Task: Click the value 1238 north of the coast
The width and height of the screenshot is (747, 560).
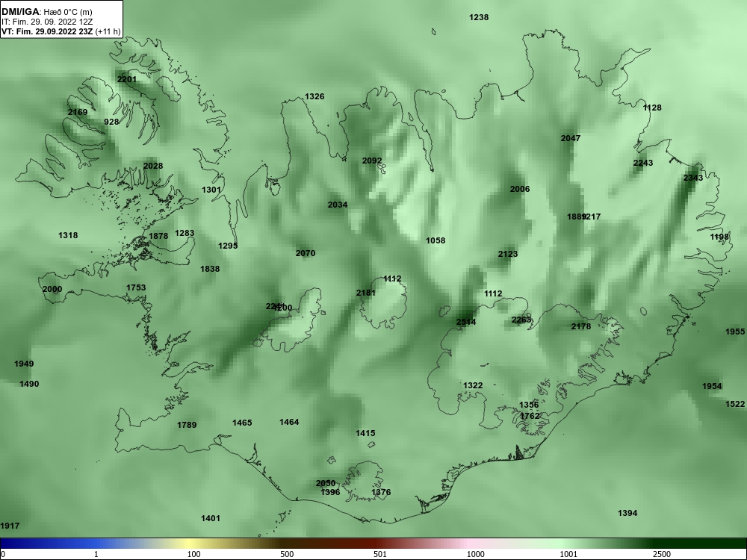Action: (479, 17)
